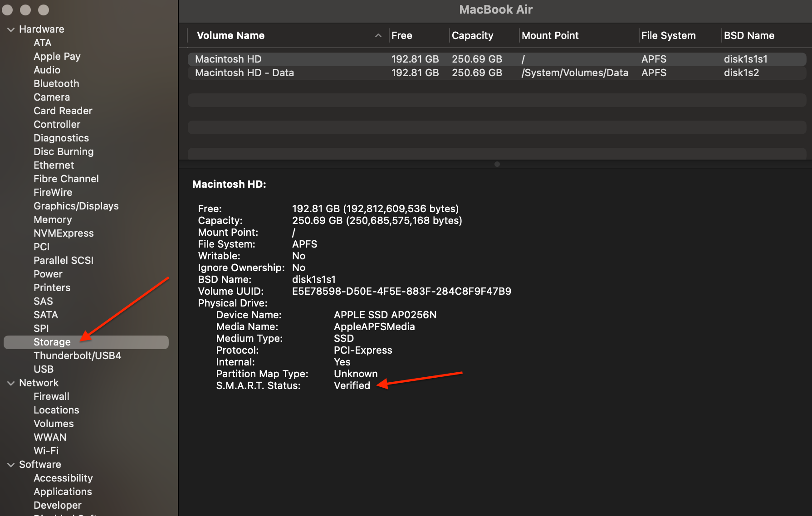Select Developer under Software
Viewport: 812px width, 516px height.
click(58, 505)
